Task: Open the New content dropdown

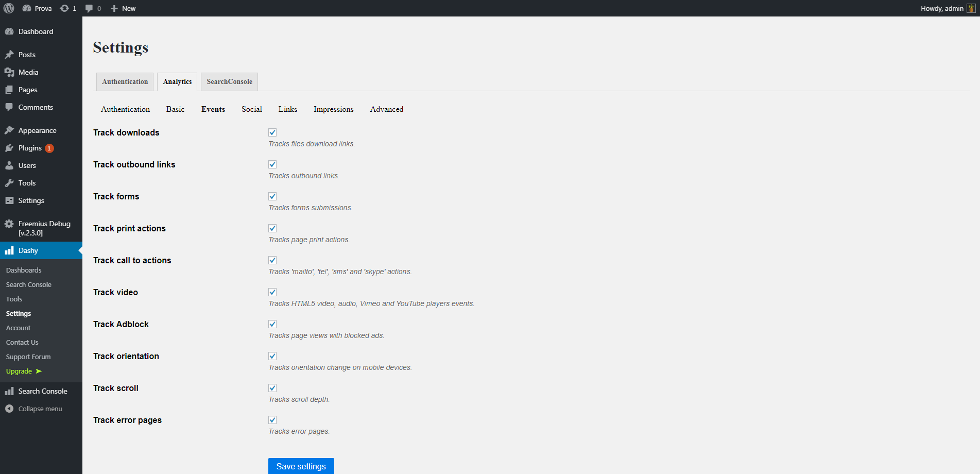Action: (123, 8)
